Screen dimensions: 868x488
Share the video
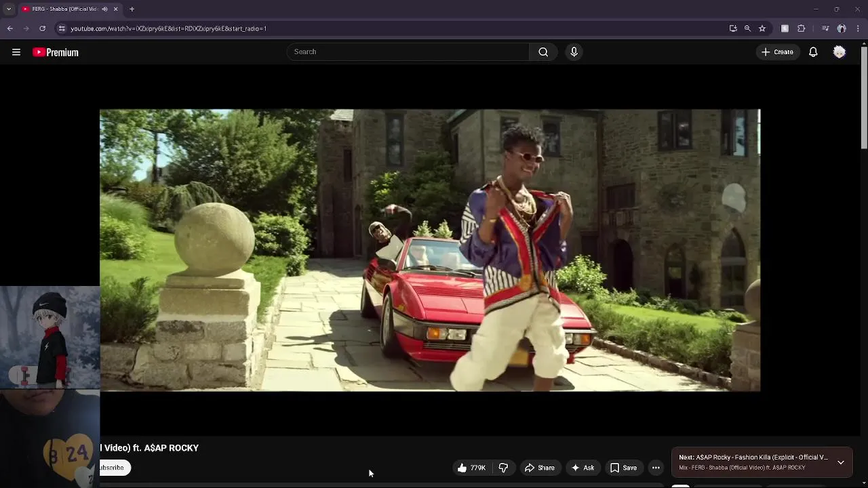539,468
